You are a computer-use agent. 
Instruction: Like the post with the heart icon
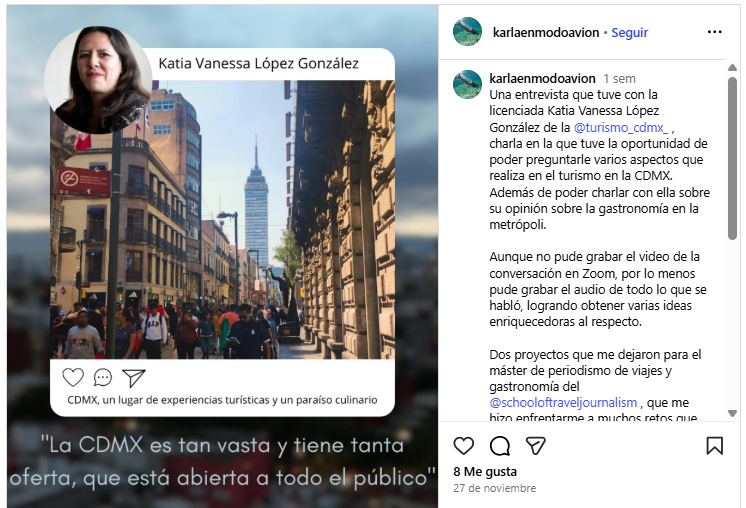click(463, 446)
